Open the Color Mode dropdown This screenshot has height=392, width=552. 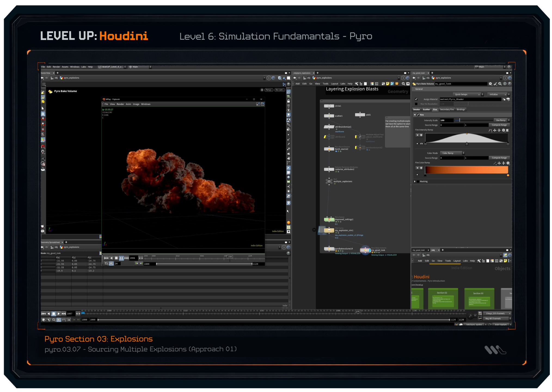[452, 153]
